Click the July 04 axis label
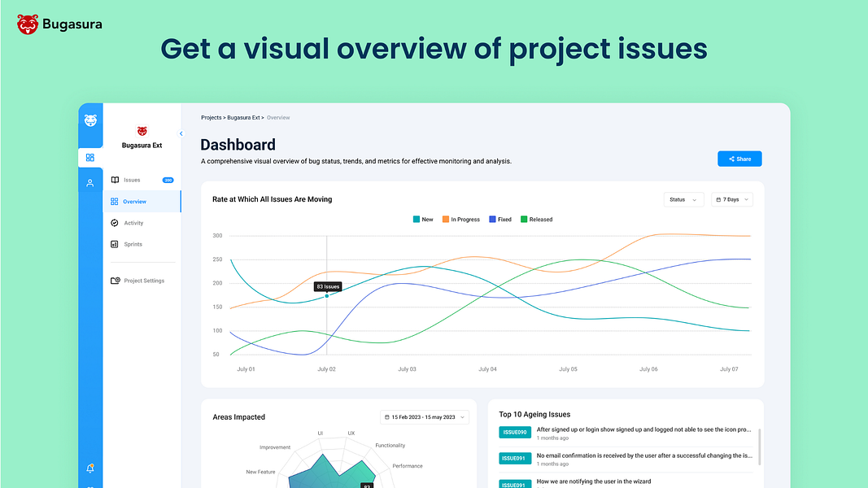The image size is (868, 488). (x=488, y=369)
